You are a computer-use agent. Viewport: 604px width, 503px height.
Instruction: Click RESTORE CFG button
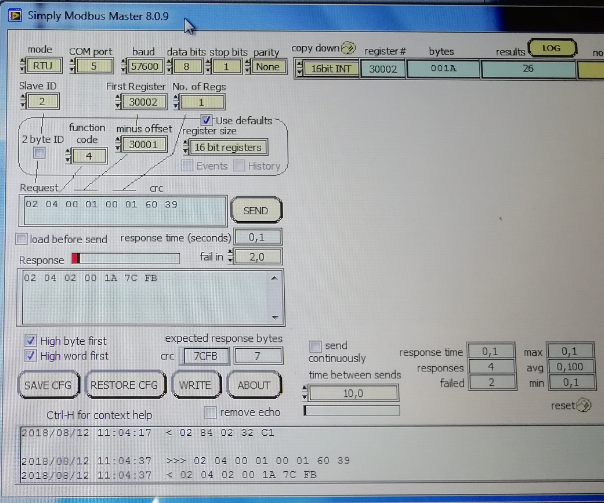(124, 384)
